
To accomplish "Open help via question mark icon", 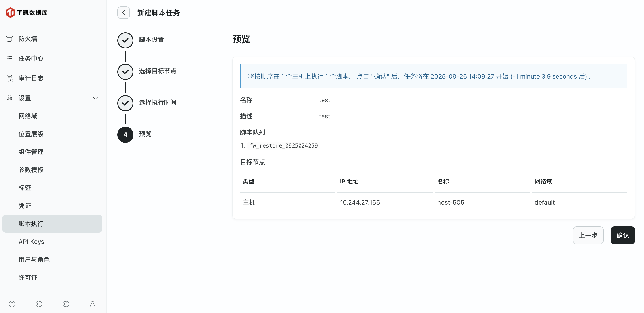I will 12,304.
